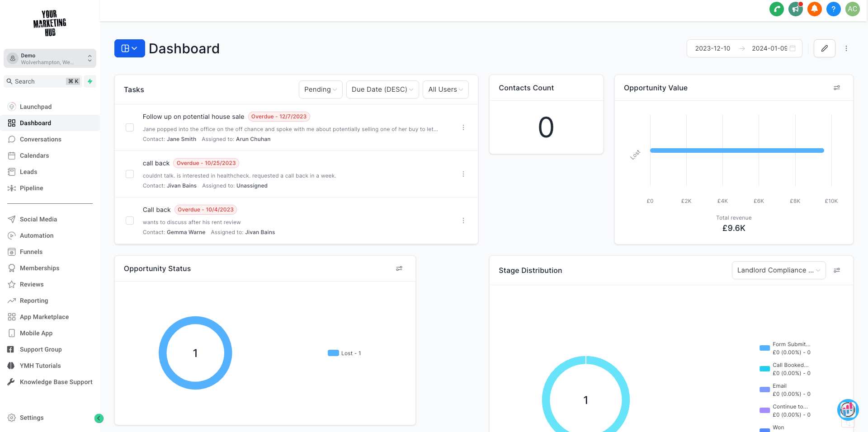Check the 'Follow up on potential house sale' task
Viewport: 868px width, 432px height.
point(130,127)
